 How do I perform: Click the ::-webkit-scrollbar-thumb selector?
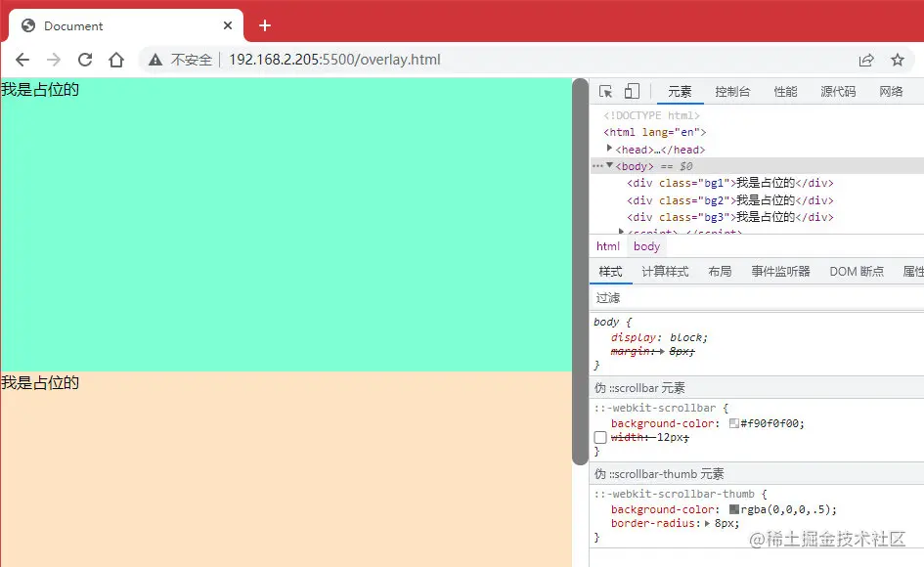[674, 494]
